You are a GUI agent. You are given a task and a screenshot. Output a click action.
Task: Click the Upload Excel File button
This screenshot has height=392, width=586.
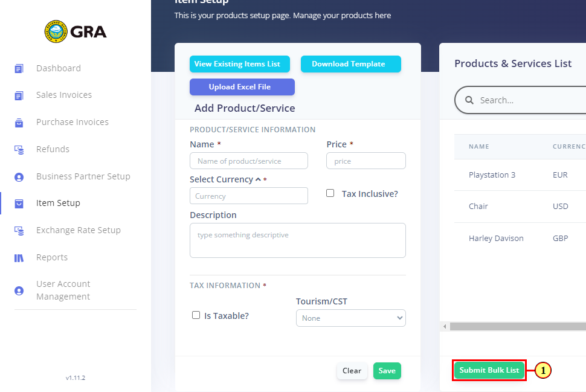(x=242, y=87)
